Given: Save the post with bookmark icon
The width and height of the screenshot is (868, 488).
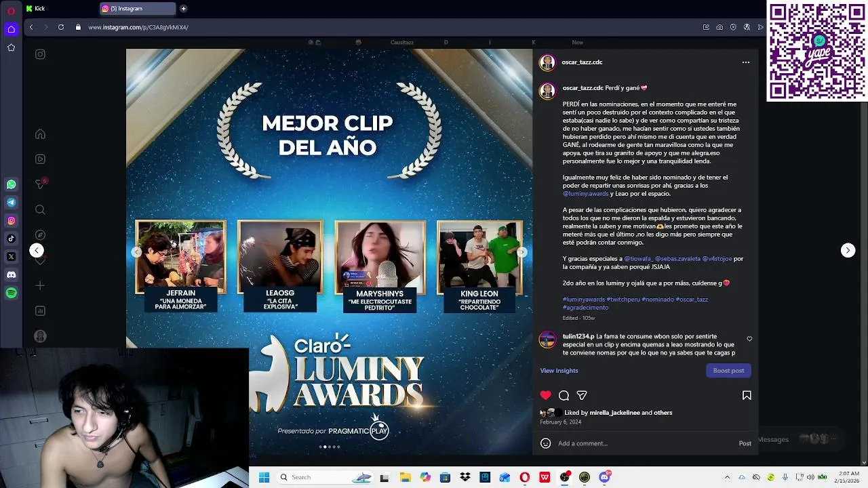Looking at the screenshot, I should click(747, 395).
